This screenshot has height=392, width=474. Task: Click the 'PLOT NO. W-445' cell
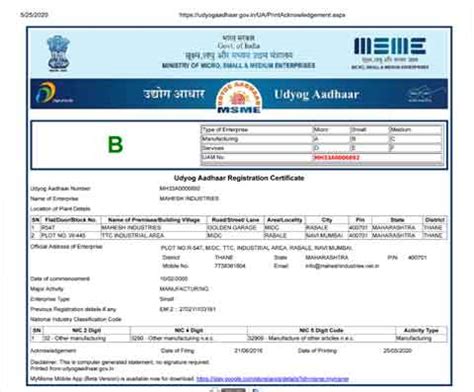click(70, 235)
